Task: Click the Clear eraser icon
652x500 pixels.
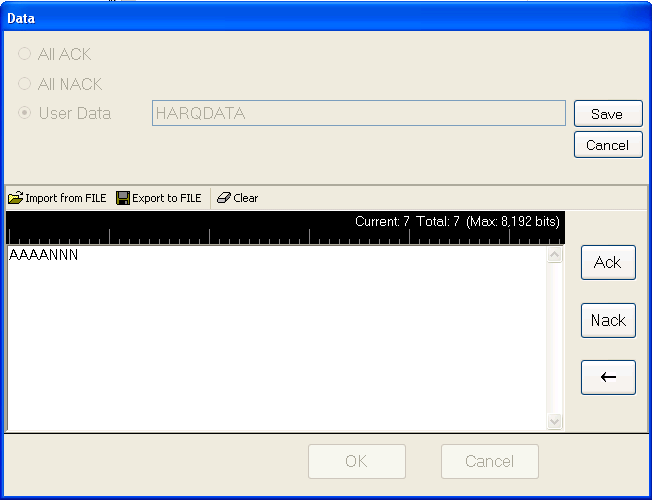Action: coord(224,198)
